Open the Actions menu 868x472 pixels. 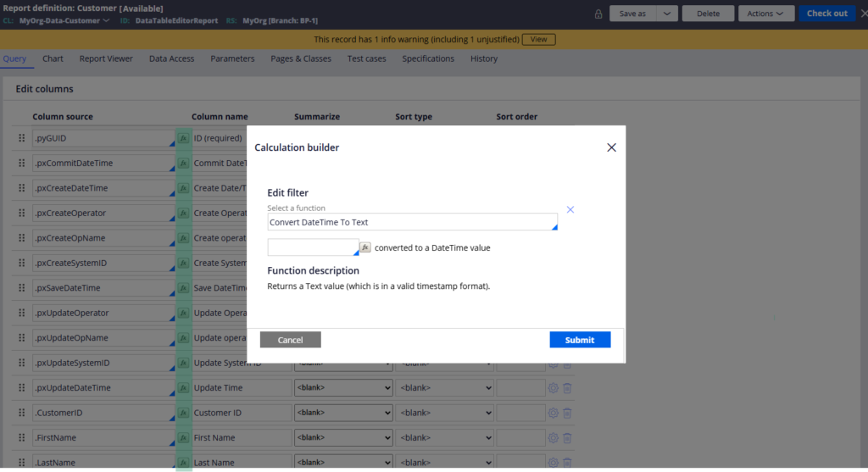(x=765, y=14)
